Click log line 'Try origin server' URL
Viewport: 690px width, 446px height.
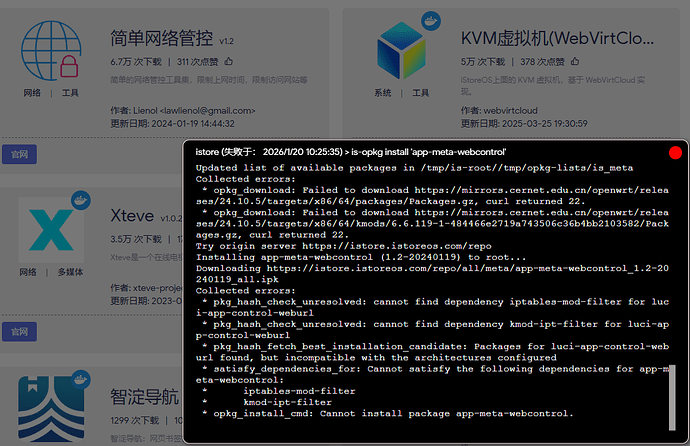click(x=343, y=246)
